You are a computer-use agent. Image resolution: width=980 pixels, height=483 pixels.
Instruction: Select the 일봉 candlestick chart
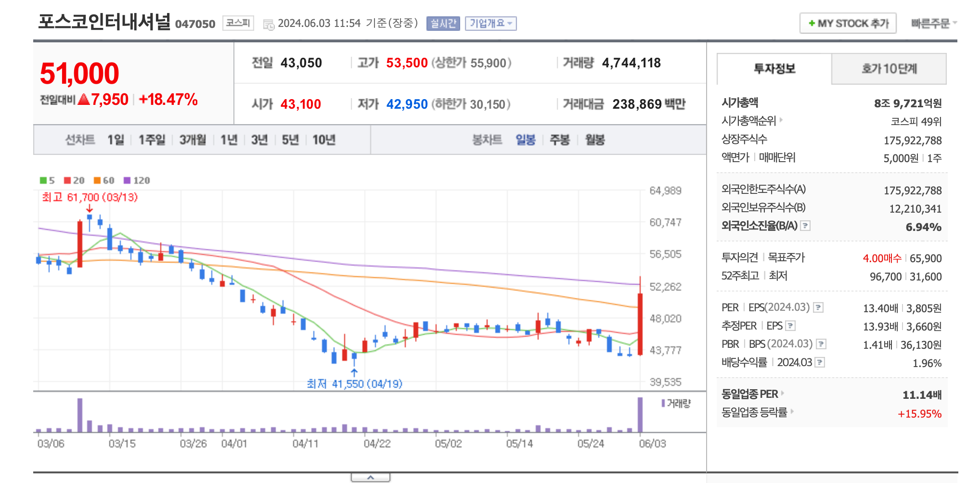click(526, 140)
